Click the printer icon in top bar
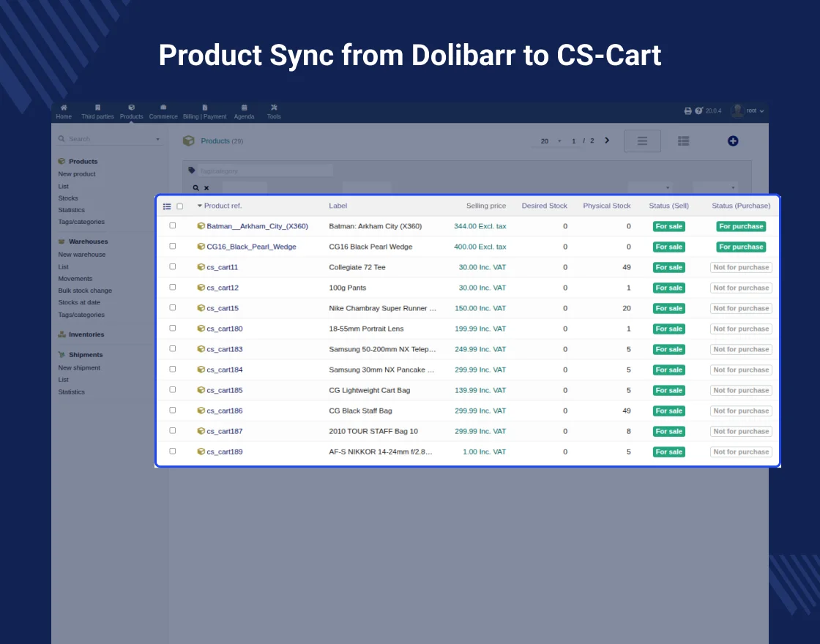The image size is (820, 644). (687, 111)
